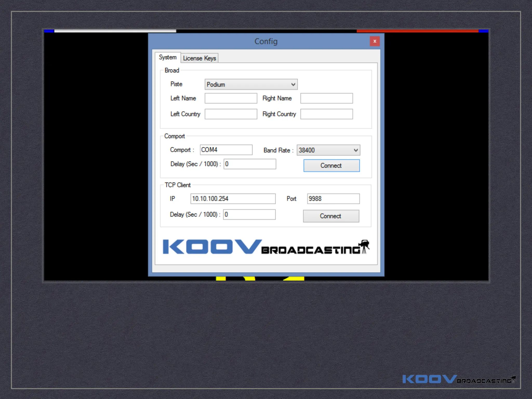Click the Comport Delay field

tap(250, 164)
